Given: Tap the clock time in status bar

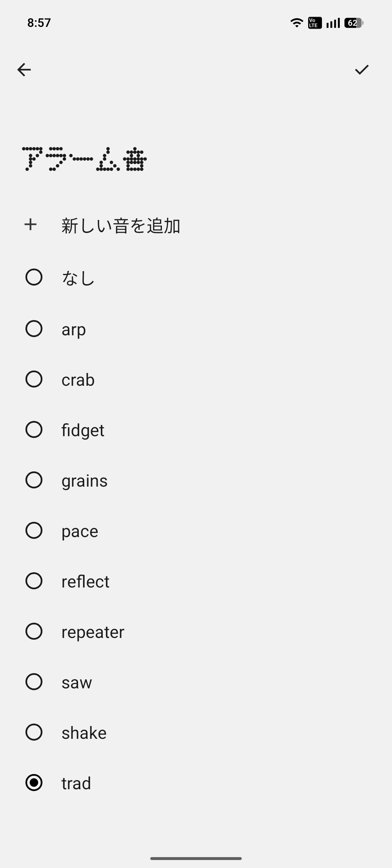Looking at the screenshot, I should tap(39, 23).
